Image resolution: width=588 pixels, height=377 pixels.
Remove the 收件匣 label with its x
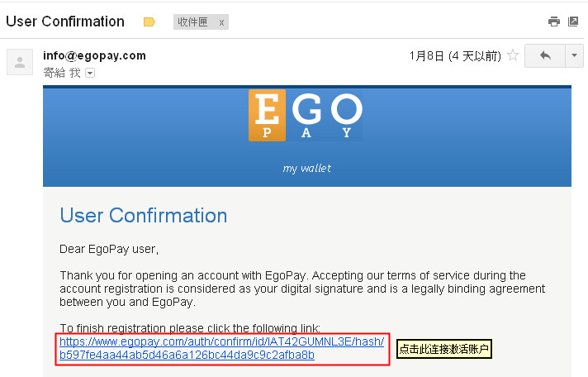click(221, 22)
